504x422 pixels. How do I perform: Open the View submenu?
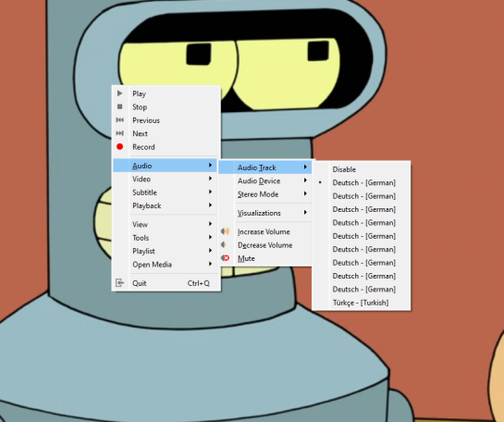click(166, 224)
